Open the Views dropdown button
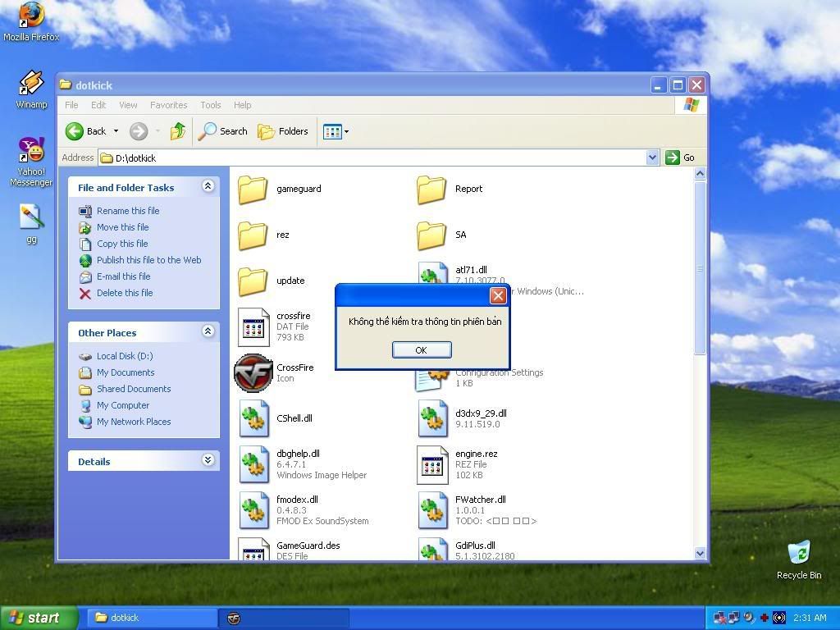Screen dimensions: 840x630 pyautogui.click(x=336, y=131)
